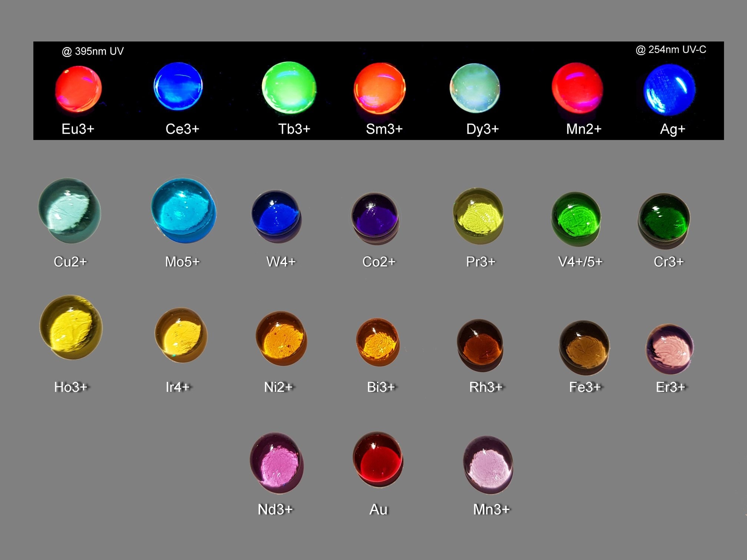Click the 'Mn3+' text label
This screenshot has width=747, height=560.
(491, 510)
